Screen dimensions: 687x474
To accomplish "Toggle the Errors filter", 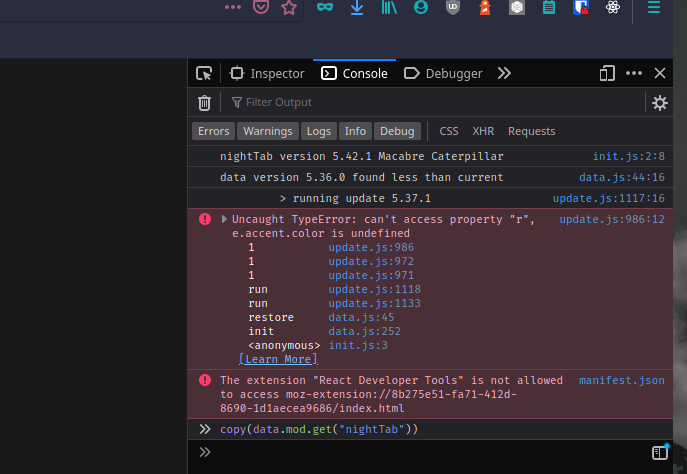I will click(213, 131).
